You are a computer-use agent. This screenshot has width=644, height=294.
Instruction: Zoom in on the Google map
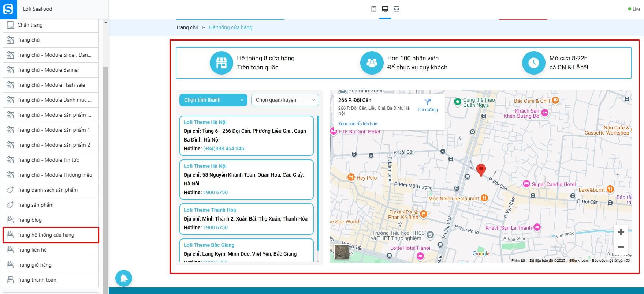[x=621, y=232]
